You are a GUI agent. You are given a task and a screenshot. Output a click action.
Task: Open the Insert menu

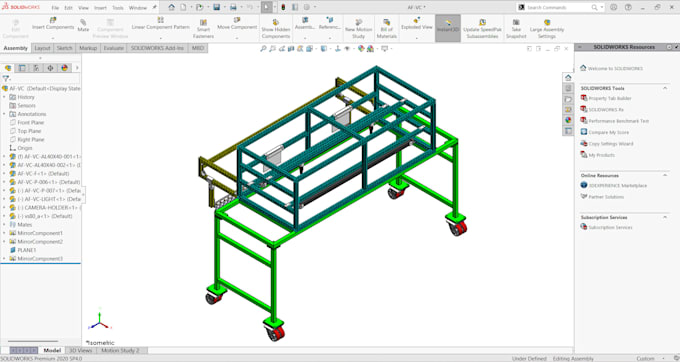coord(100,8)
